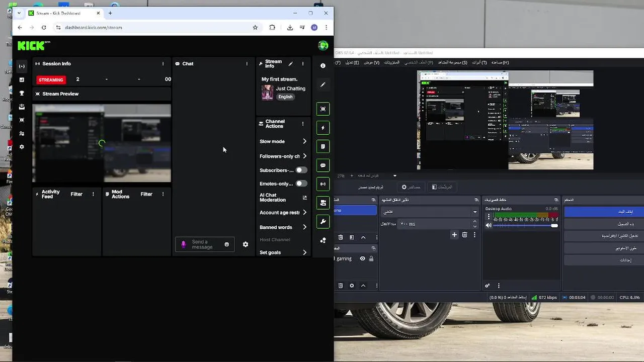Toggle the lightning Activity Feed widget in right sidebar

point(323,128)
